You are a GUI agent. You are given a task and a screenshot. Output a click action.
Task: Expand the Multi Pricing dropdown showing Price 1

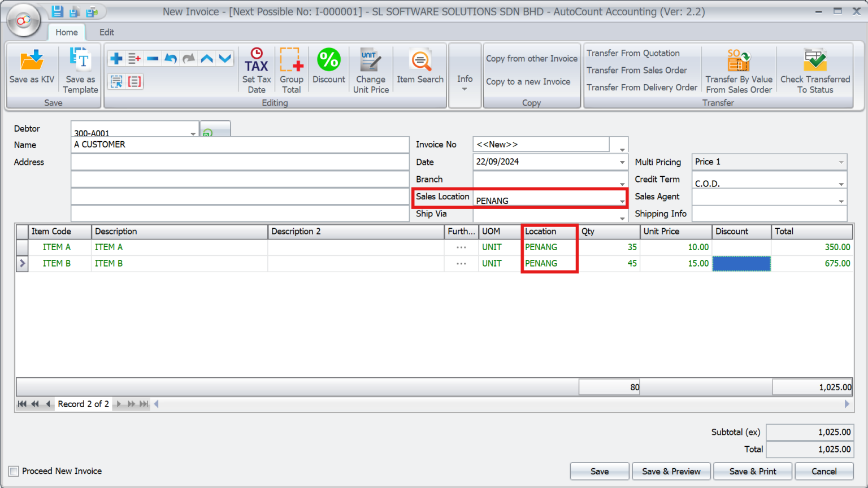coord(841,162)
